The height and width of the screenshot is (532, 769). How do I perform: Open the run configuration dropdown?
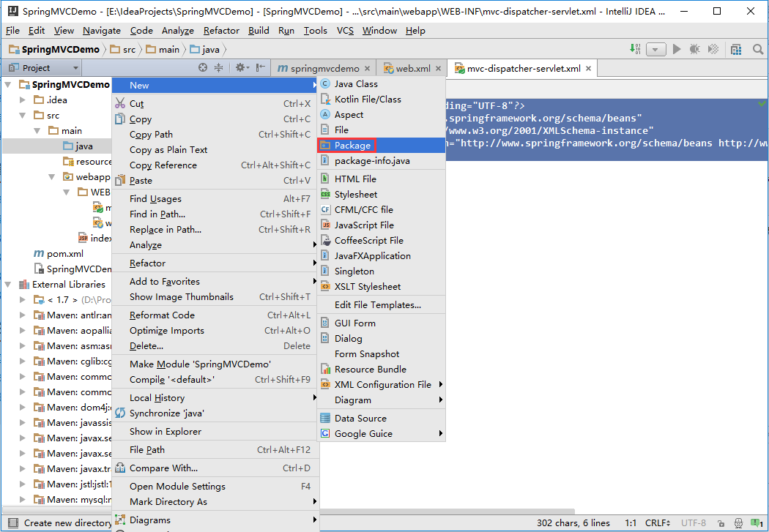655,49
